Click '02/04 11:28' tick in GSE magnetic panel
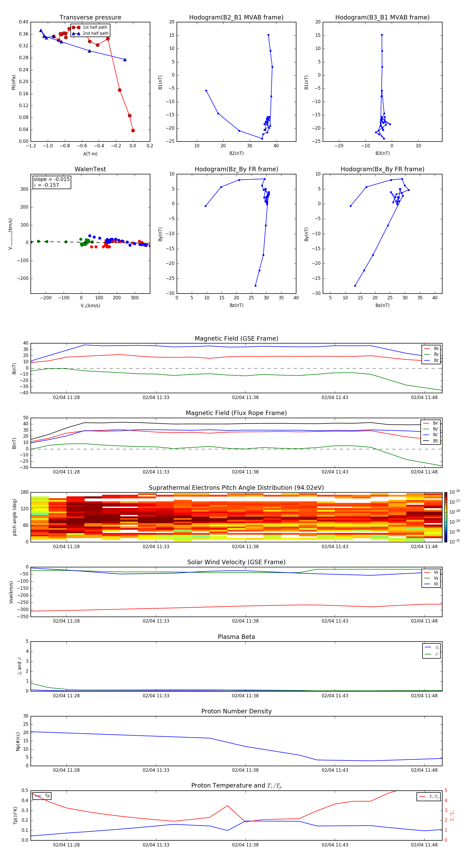Image resolution: width=473 pixels, height=868 pixels. coord(66,398)
